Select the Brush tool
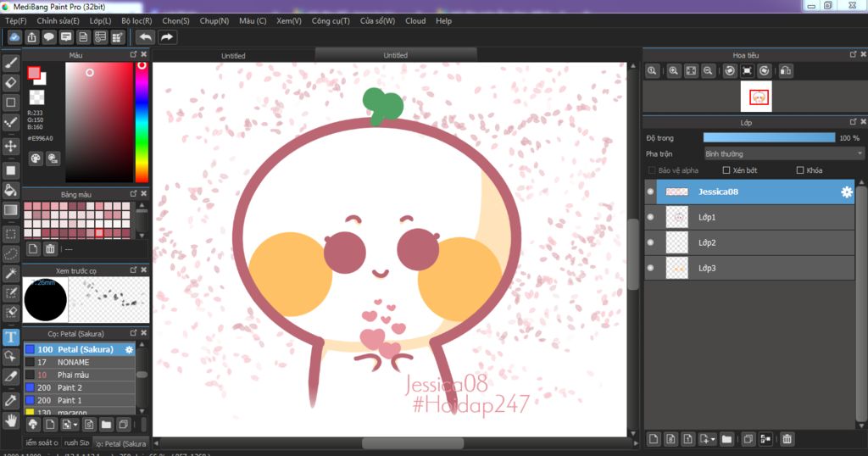Image resolution: width=868 pixels, height=456 pixels. (x=10, y=63)
